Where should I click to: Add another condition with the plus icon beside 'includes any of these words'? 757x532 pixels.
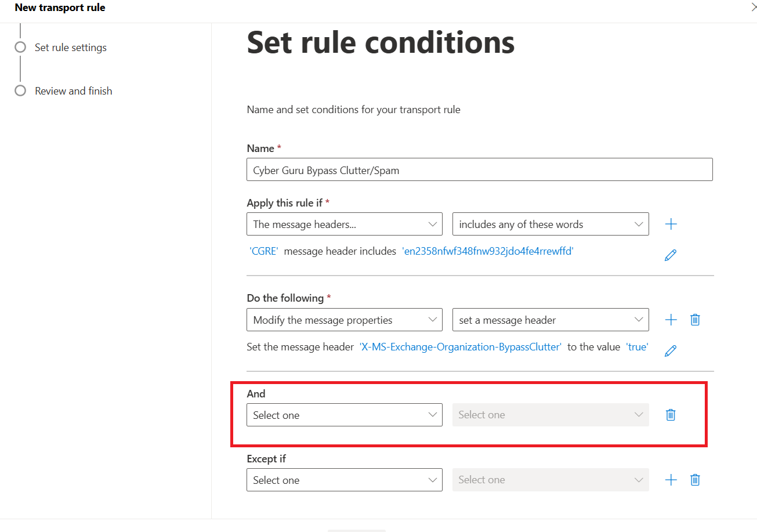[x=671, y=224]
